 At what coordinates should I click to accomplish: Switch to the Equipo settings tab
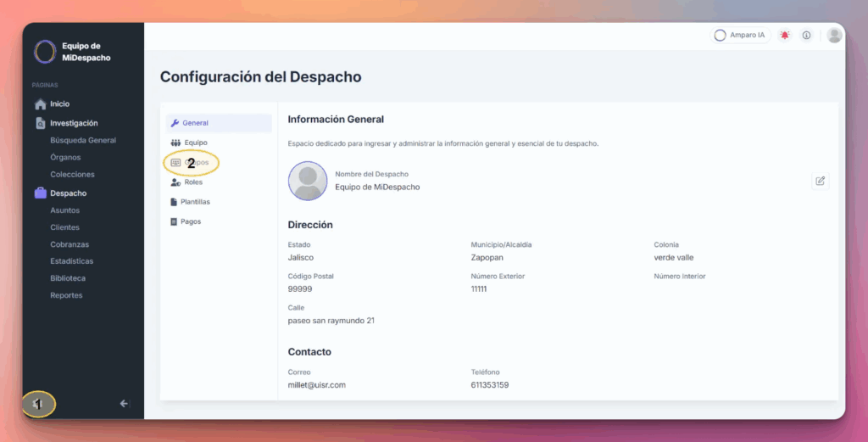tap(195, 143)
